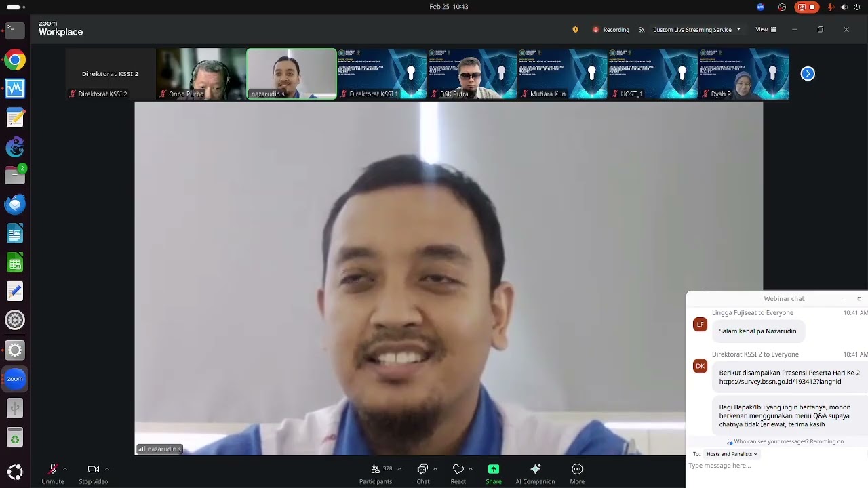Open the React heart icon
The image size is (868, 488).
point(458,469)
